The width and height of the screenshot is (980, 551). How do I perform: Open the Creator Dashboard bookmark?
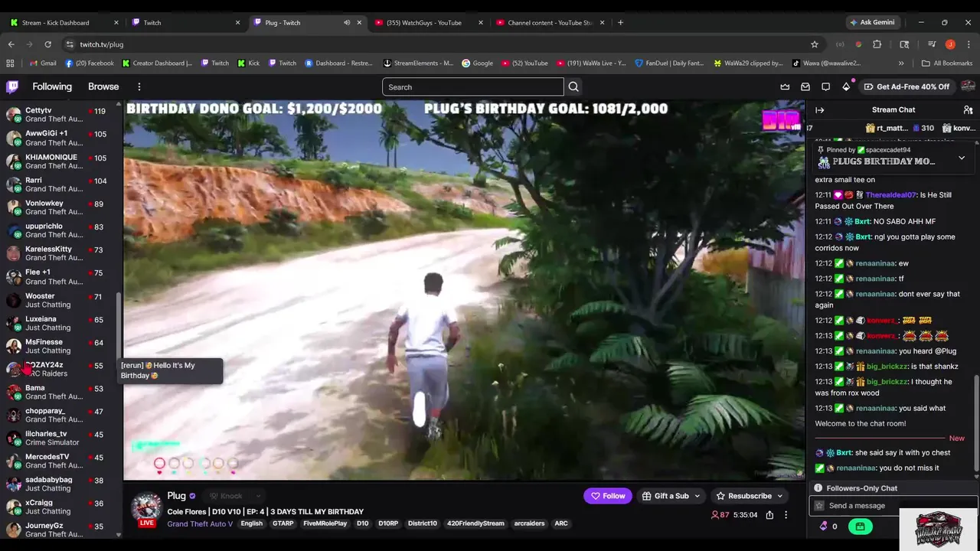click(x=156, y=64)
